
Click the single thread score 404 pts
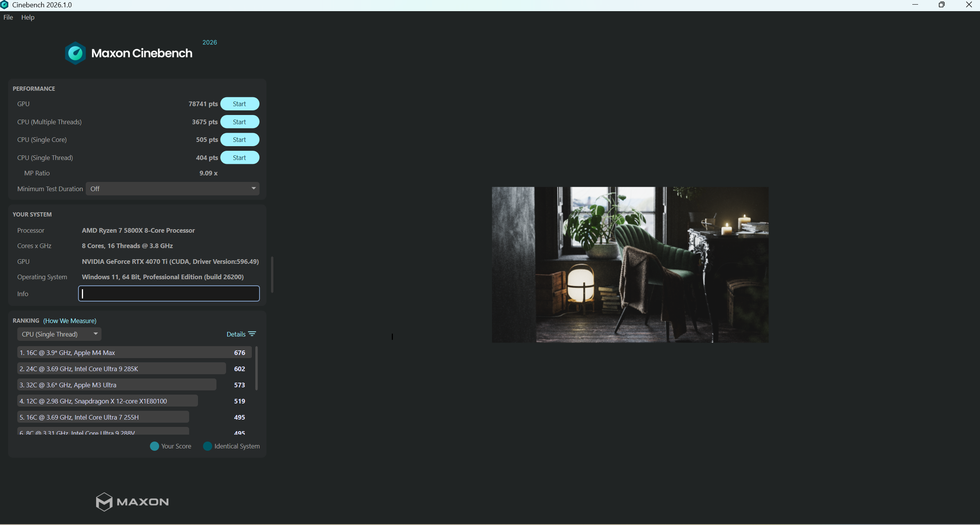click(x=207, y=158)
